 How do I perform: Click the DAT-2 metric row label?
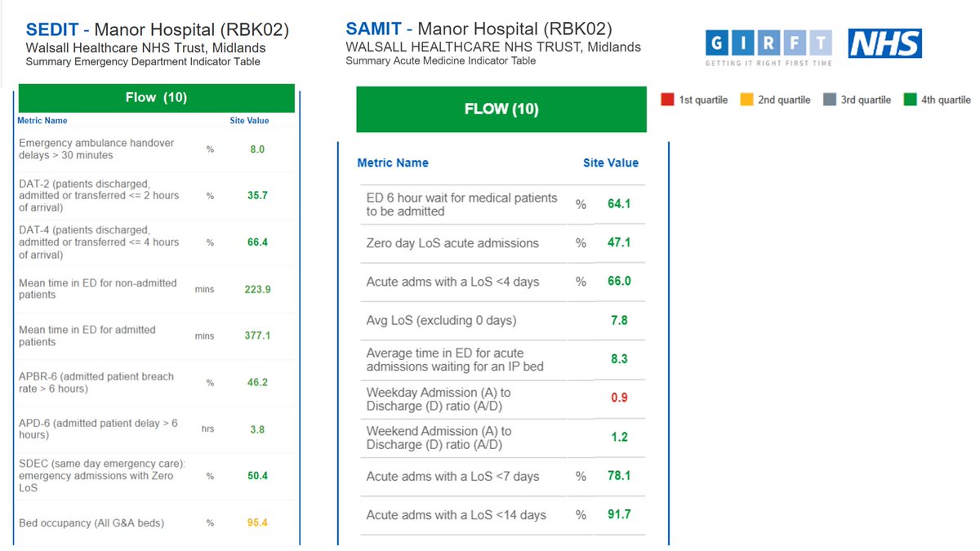tap(99, 196)
